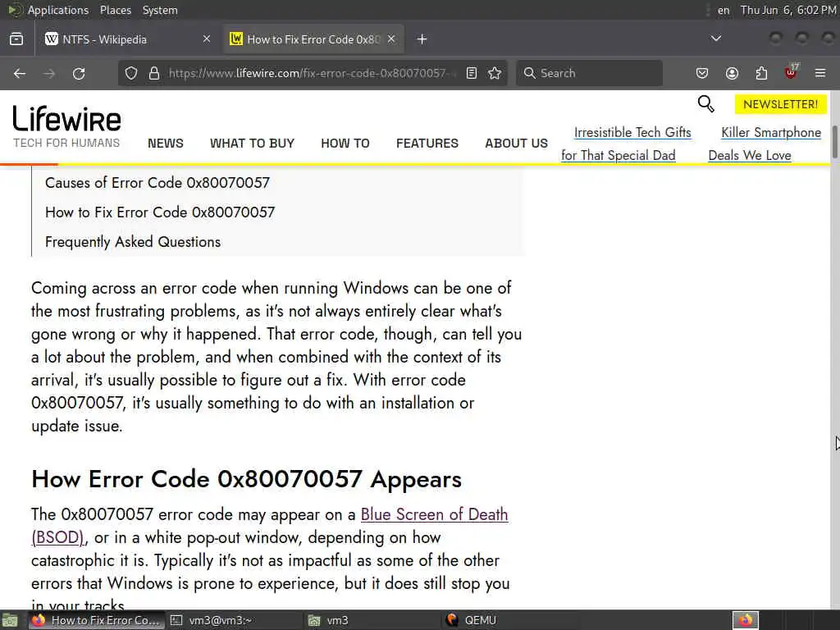
Task: Reload the current Lifewire page
Action: (79, 73)
